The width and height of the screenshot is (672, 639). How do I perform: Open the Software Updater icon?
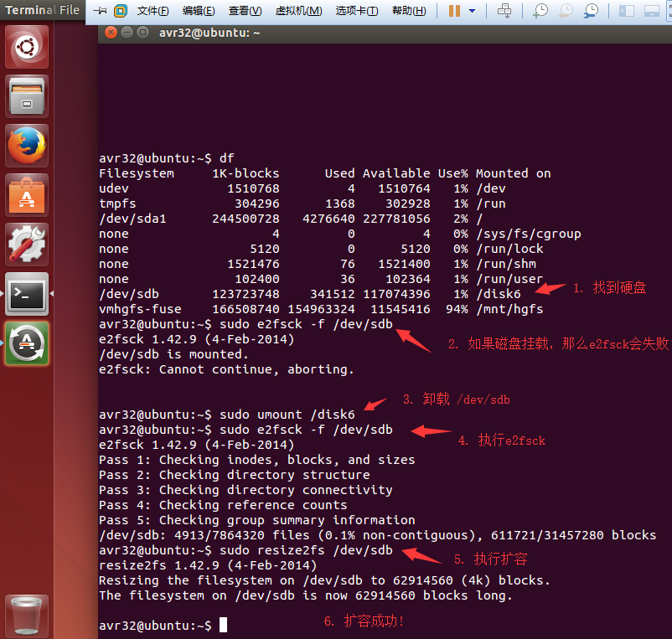pos(27,343)
